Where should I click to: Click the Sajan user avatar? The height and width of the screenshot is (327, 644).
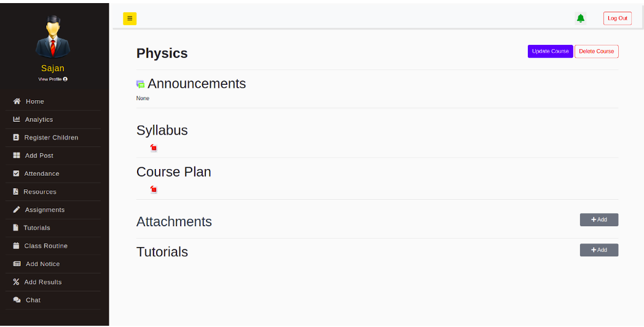tap(52, 37)
